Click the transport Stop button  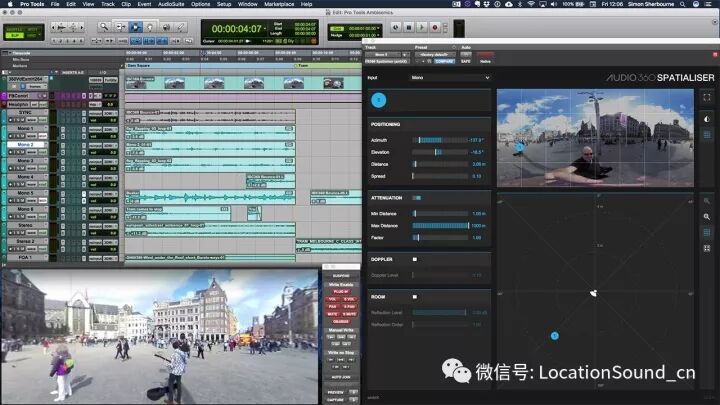[409, 28]
